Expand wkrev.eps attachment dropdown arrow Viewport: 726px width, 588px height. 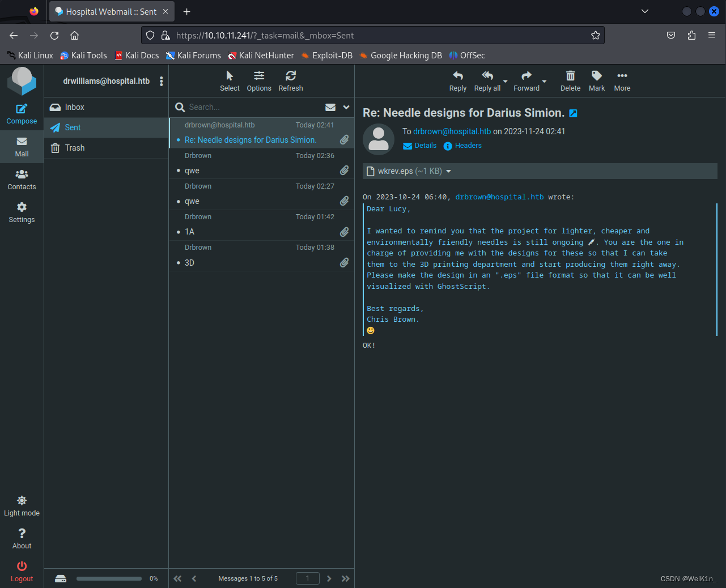(x=449, y=171)
